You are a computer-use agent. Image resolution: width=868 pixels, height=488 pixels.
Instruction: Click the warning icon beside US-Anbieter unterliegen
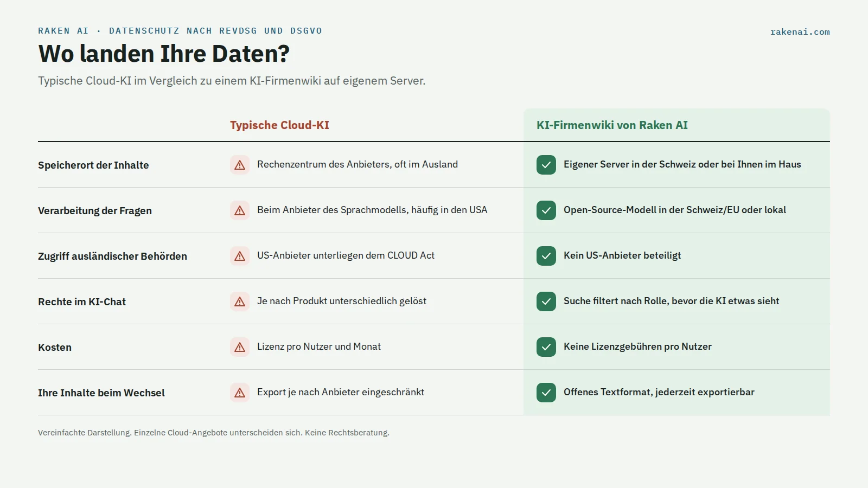[x=240, y=256]
